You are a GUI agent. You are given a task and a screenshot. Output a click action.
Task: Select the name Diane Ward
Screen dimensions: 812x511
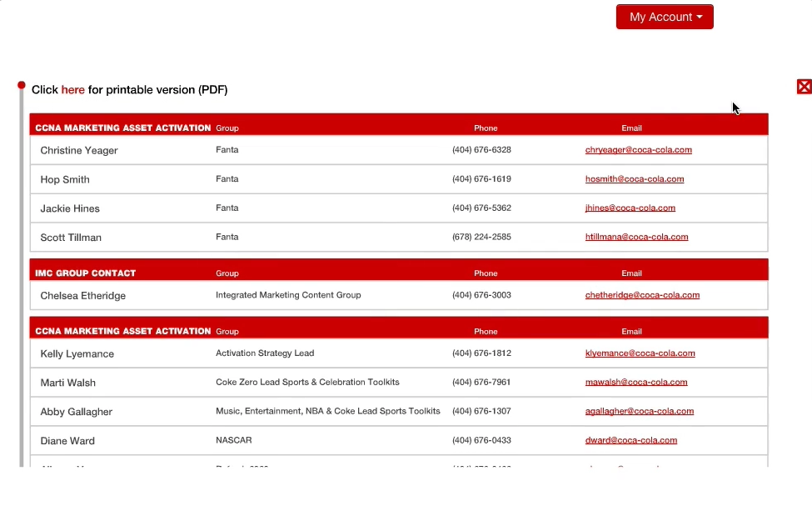click(x=67, y=440)
